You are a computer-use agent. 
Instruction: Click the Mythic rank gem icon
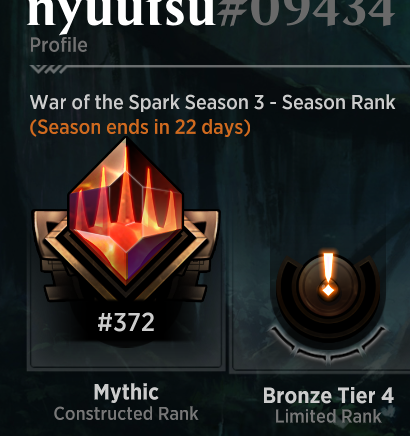tap(126, 212)
